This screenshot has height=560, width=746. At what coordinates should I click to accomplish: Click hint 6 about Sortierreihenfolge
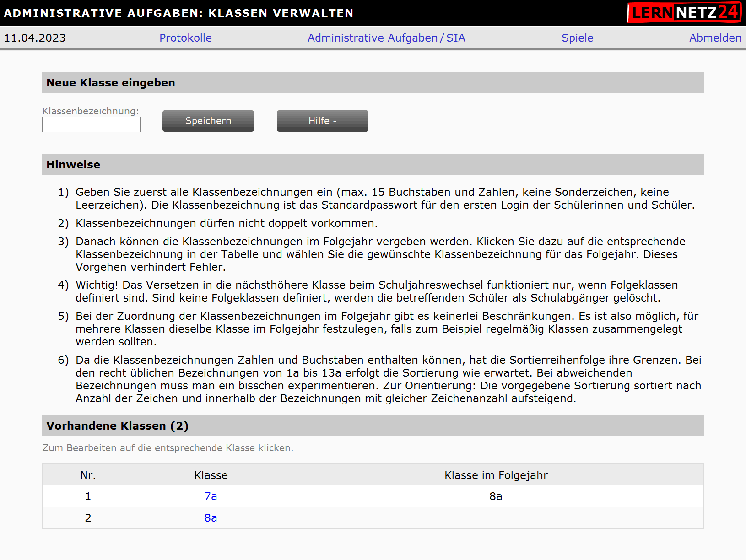point(388,379)
